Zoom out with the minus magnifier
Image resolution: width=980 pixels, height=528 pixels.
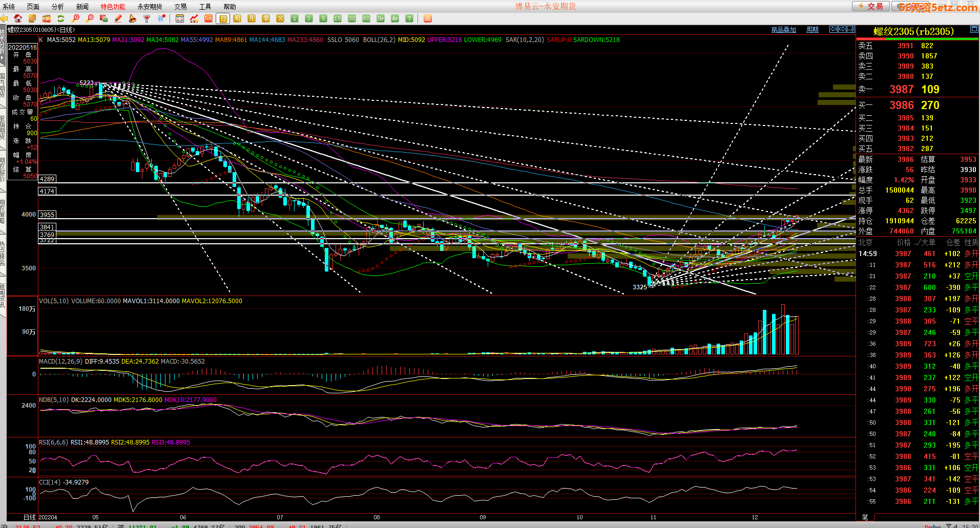[x=90, y=18]
